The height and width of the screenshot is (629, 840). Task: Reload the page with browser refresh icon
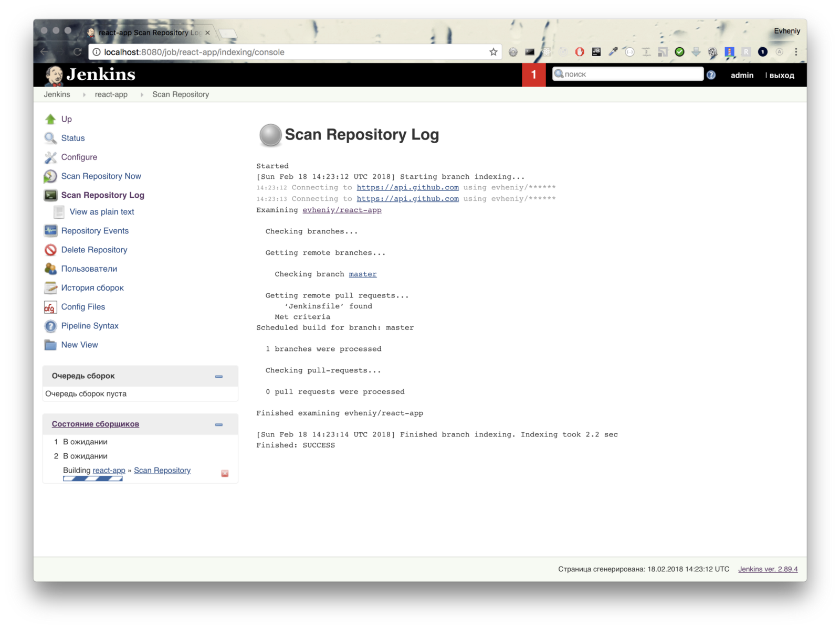[x=78, y=52]
